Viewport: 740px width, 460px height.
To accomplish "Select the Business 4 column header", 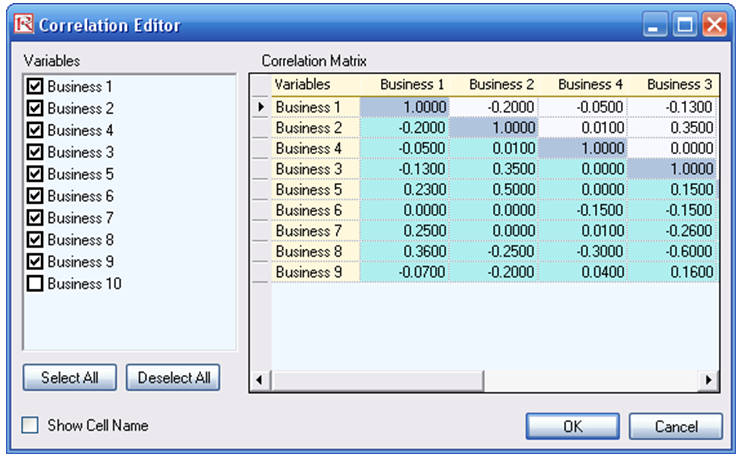I will pyautogui.click(x=583, y=84).
